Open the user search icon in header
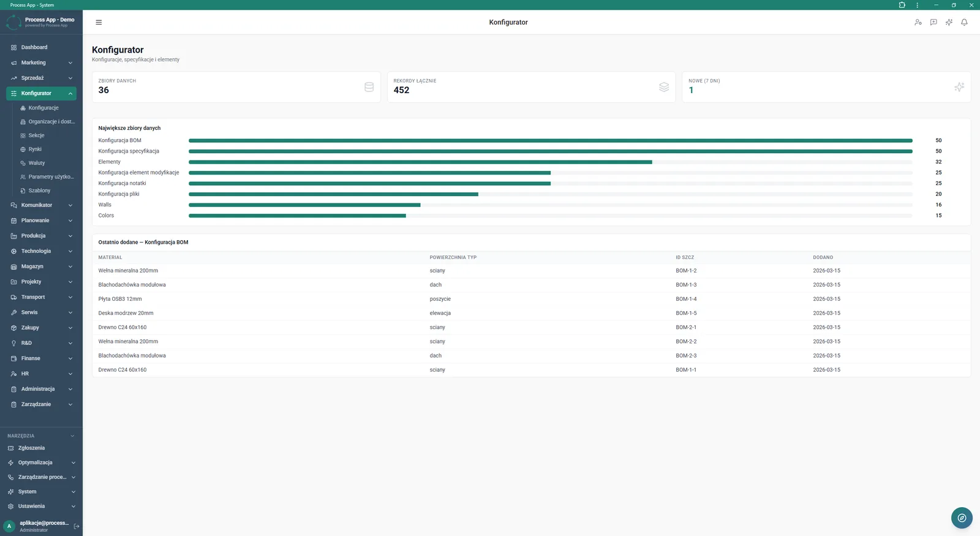Viewport: 980px width, 536px height. coord(918,22)
